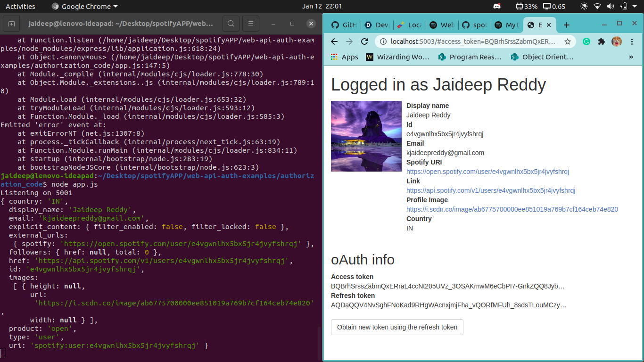Click the Wi-Fi status icon
The height and width of the screenshot is (362, 644).
pos(597,6)
